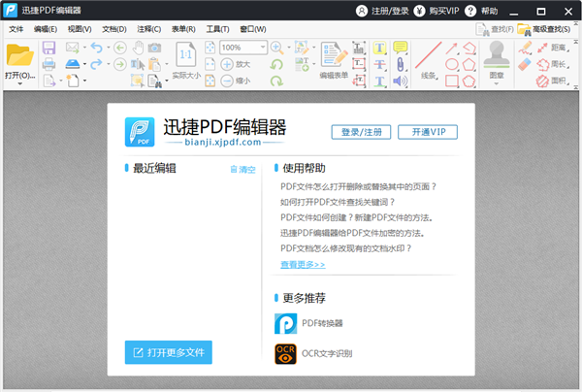Select the text selection cursor tool
The height and width of the screenshot is (392, 582).
click(138, 64)
